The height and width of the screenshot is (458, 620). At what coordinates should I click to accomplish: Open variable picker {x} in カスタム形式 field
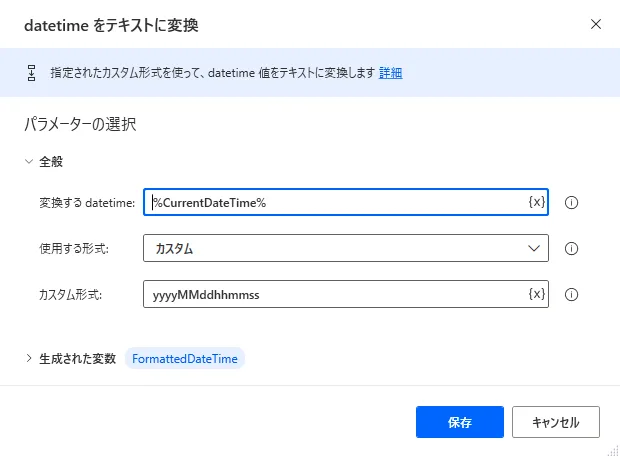click(x=536, y=294)
